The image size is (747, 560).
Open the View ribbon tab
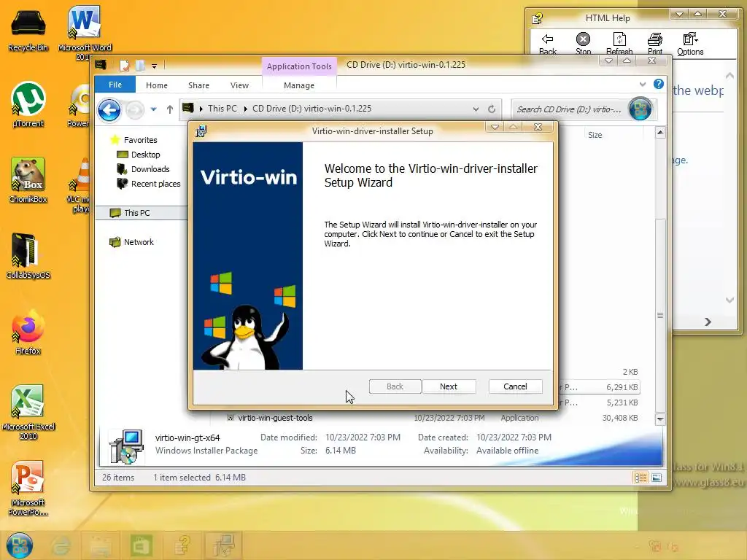point(239,85)
